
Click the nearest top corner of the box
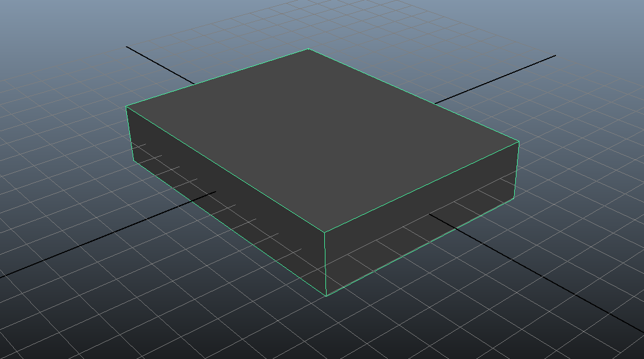325,232
